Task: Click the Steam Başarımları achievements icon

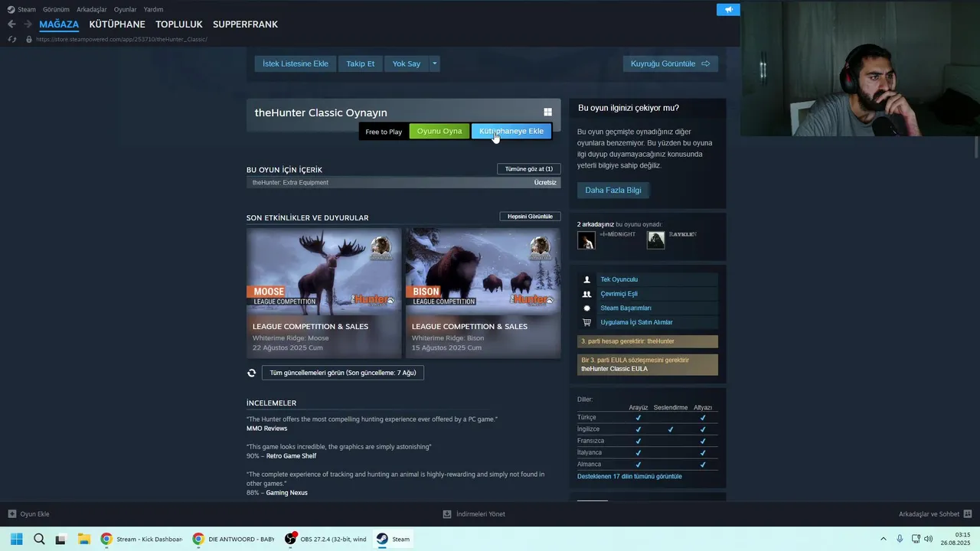Action: click(x=586, y=308)
